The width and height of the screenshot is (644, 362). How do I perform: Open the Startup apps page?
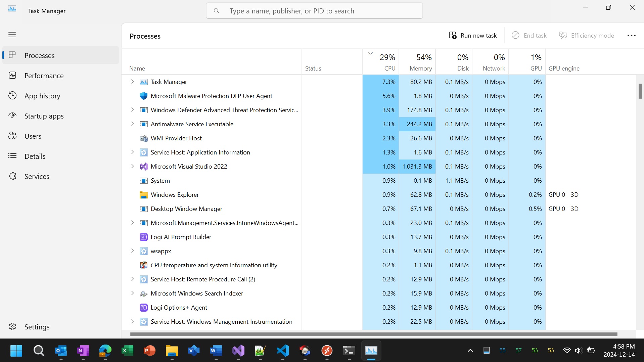coord(60,116)
